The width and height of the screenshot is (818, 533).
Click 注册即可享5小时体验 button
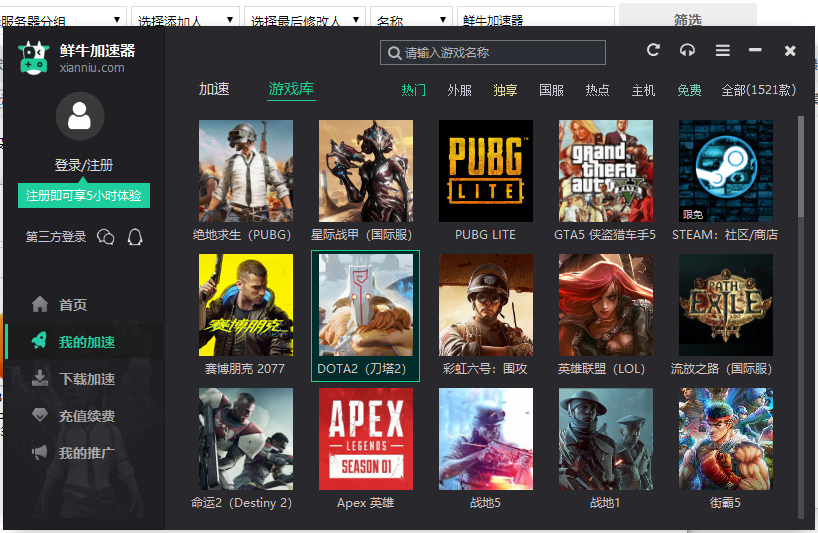[84, 196]
